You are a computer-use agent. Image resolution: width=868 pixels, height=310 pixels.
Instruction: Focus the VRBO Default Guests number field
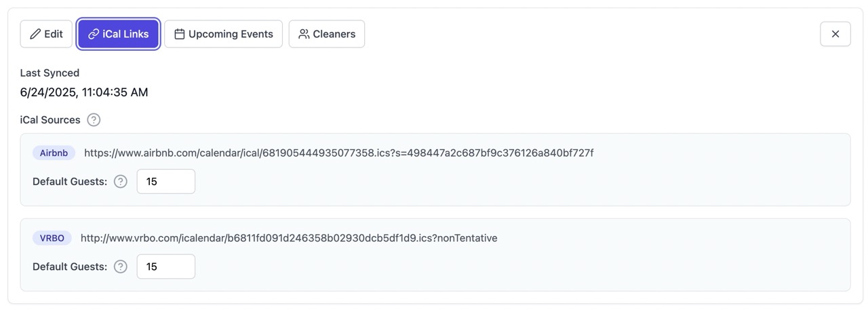166,267
